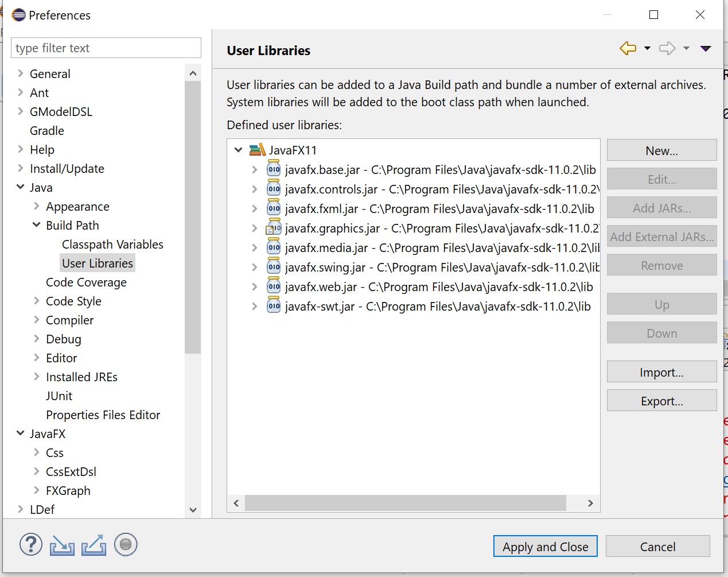The image size is (728, 577).
Task: Collapse the JavaFX11 library node
Action: [x=239, y=150]
